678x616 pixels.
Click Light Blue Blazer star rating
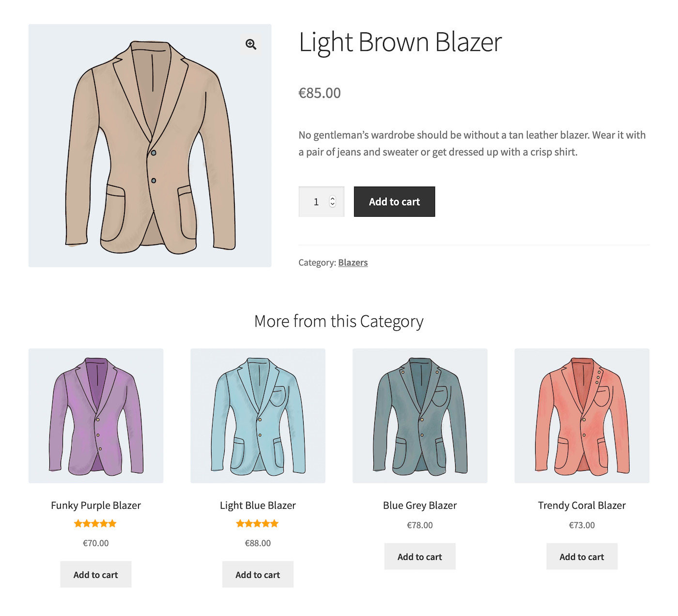tap(257, 524)
